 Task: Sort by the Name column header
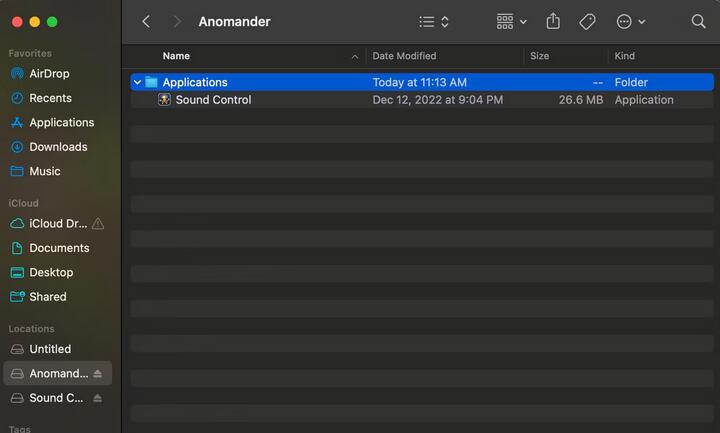(x=176, y=56)
